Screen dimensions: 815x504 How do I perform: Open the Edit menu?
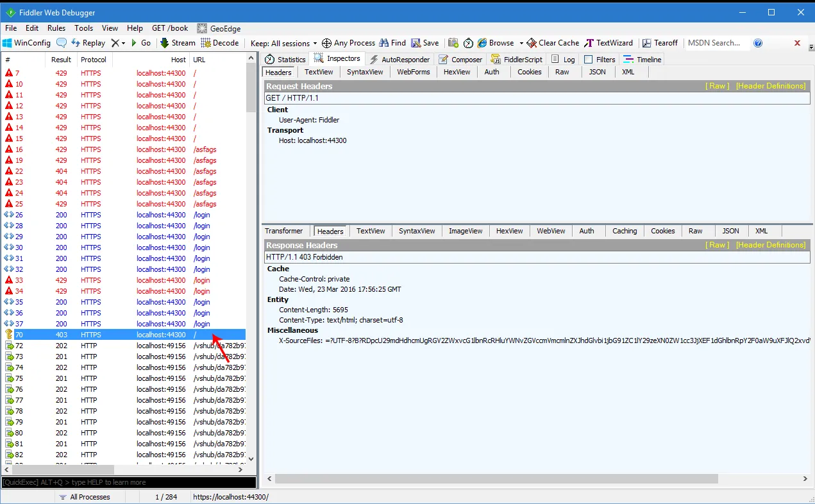pos(32,28)
